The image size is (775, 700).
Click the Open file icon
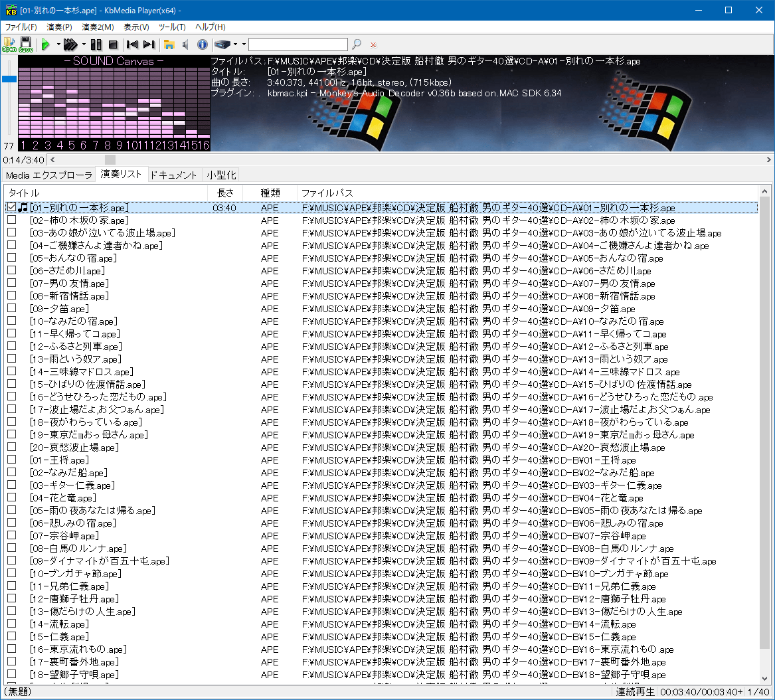tap(9, 44)
